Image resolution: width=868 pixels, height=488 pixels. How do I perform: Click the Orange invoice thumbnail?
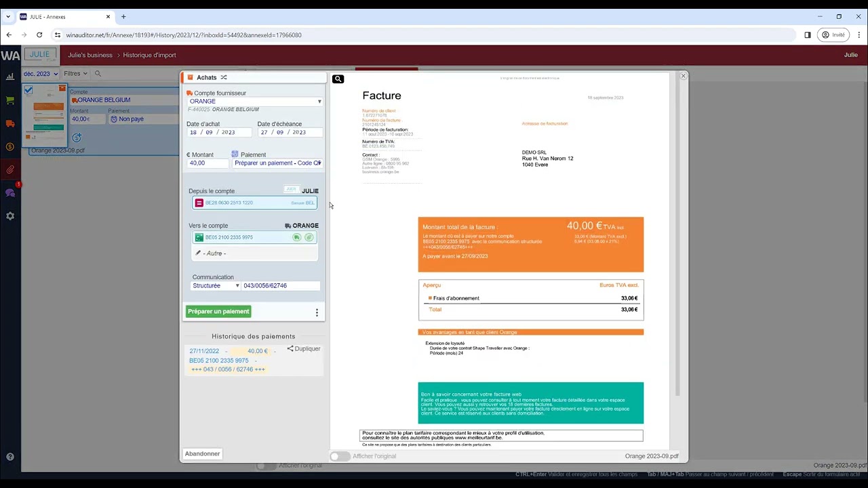[x=46, y=116]
